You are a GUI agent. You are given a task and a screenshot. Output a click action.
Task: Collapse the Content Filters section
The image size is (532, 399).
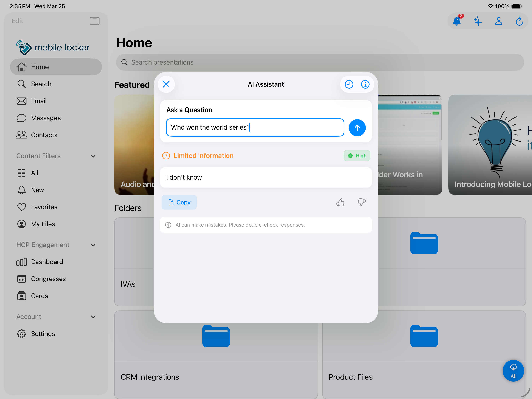[93, 156]
